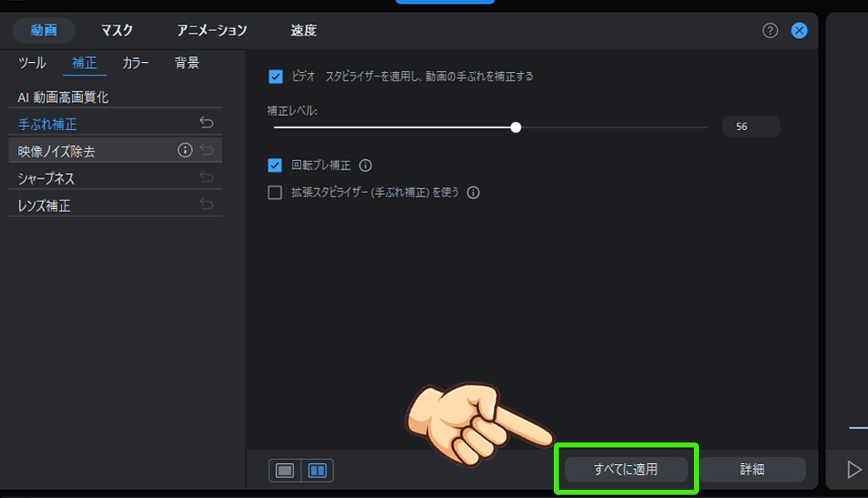Click the correction level value field showing 56
The image size is (868, 498).
[x=749, y=126]
